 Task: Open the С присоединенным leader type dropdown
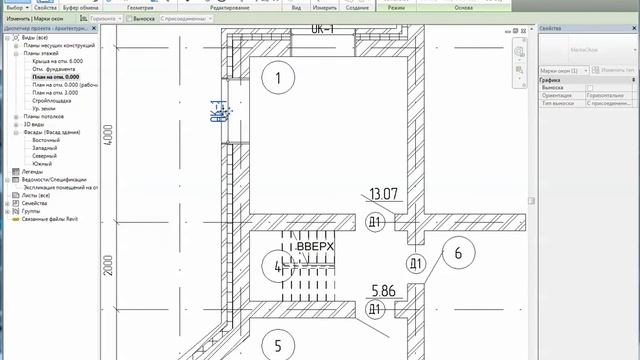tap(186, 18)
